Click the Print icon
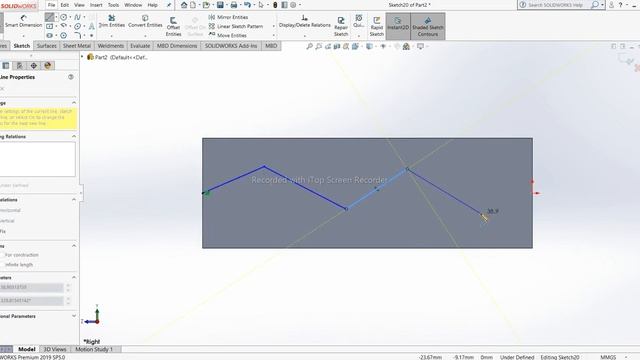 (x=234, y=5)
